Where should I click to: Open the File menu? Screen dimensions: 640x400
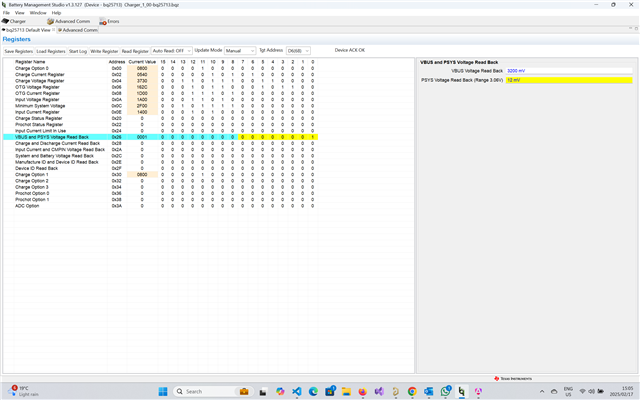click(6, 13)
